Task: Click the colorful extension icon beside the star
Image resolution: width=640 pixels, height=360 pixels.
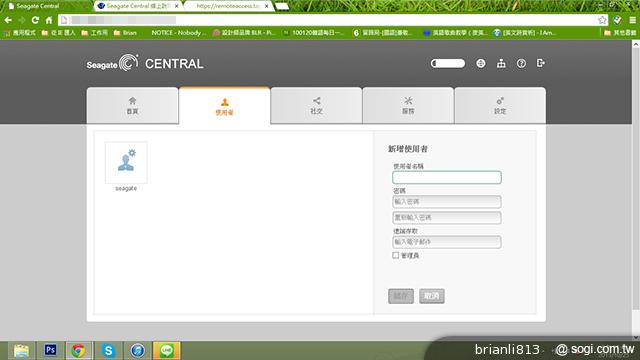Action: [x=617, y=20]
